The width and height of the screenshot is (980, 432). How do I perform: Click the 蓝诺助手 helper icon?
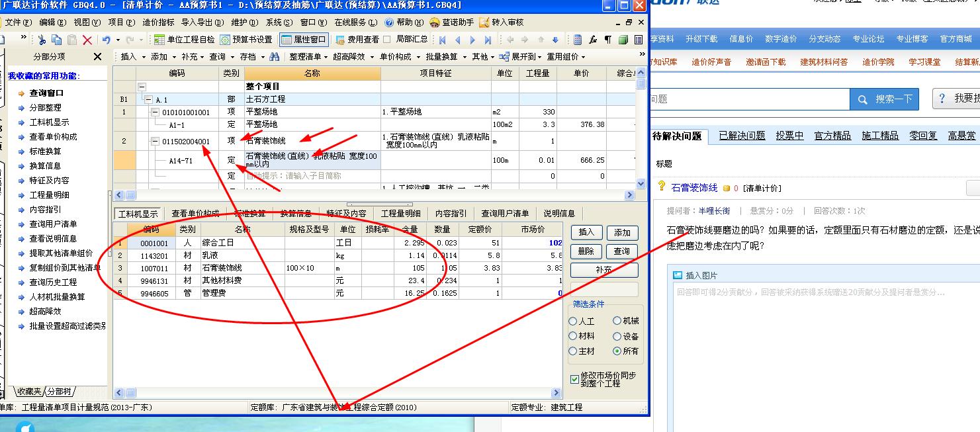click(x=434, y=22)
